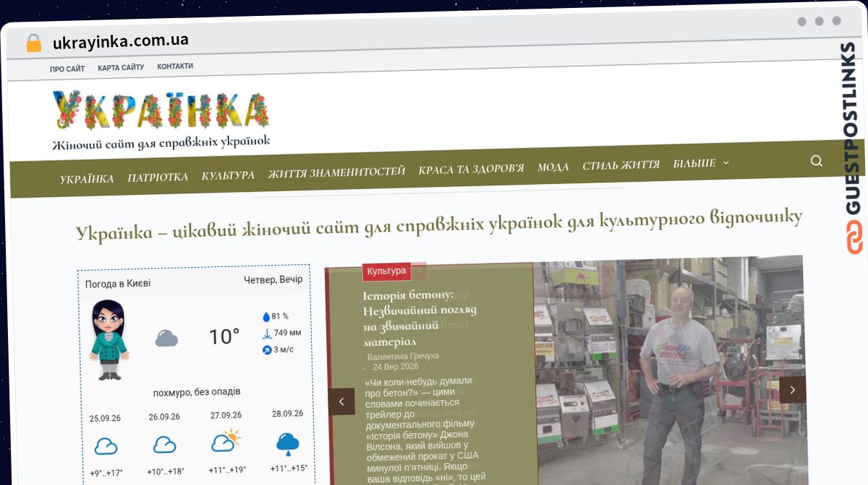Click the sunny cloud icon for 27.09.26
The height and width of the screenshot is (485, 868).
click(x=226, y=439)
